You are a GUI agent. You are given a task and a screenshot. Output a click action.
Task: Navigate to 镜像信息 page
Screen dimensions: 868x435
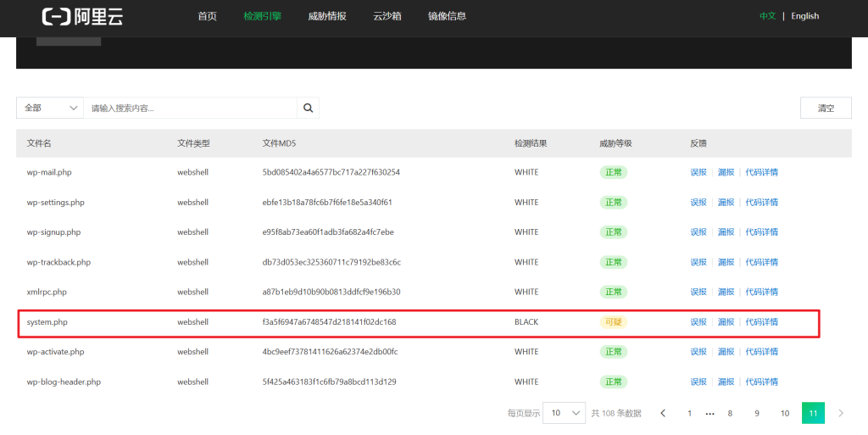pyautogui.click(x=447, y=16)
